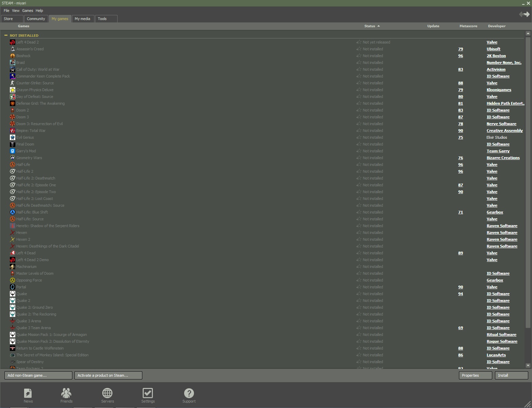Toggle favorite star for Spear of Destiny
This screenshot has width=532, height=408.
click(359, 362)
